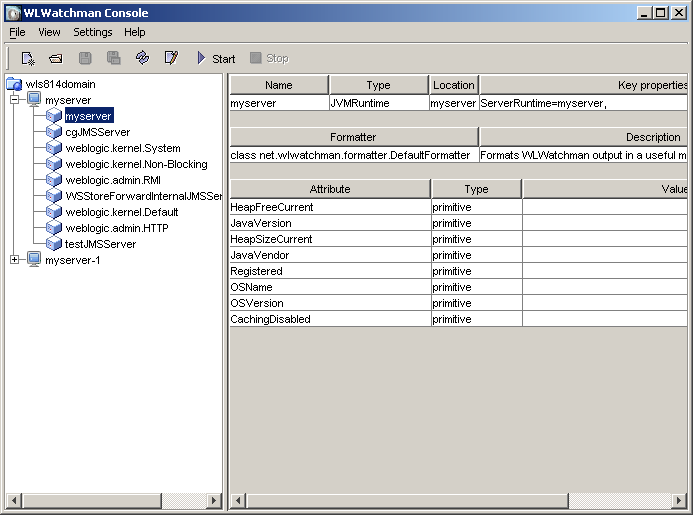This screenshot has height=515, width=693.
Task: Click the Refresh arrows toolbar icon
Action: click(x=142, y=59)
